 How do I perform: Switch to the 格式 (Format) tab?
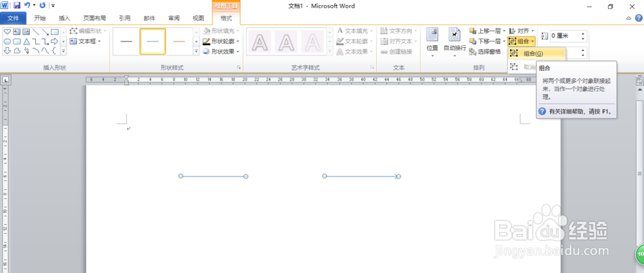tap(226, 18)
